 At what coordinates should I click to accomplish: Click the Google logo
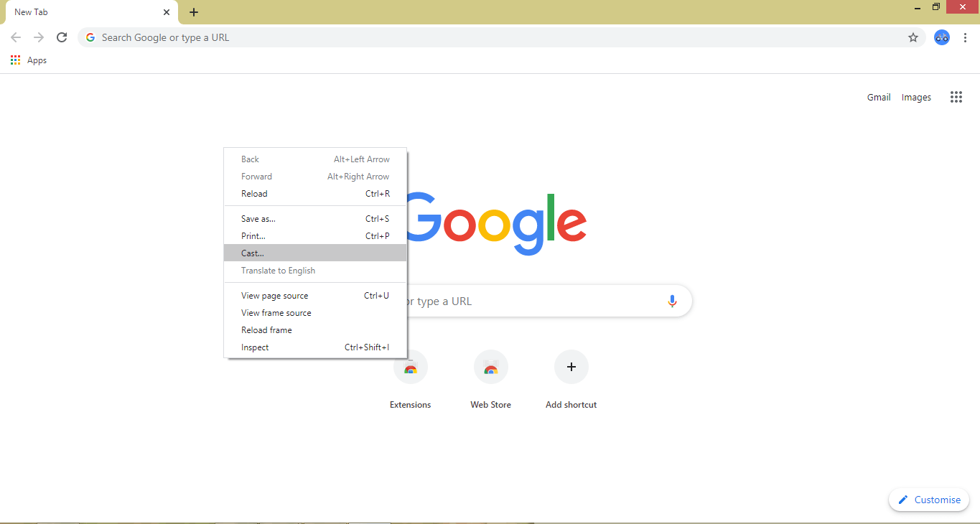tap(496, 223)
